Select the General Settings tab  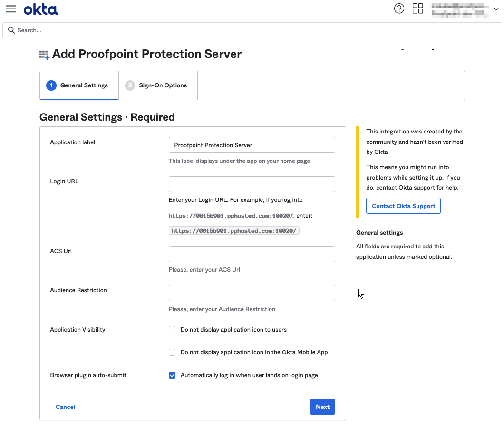click(84, 85)
